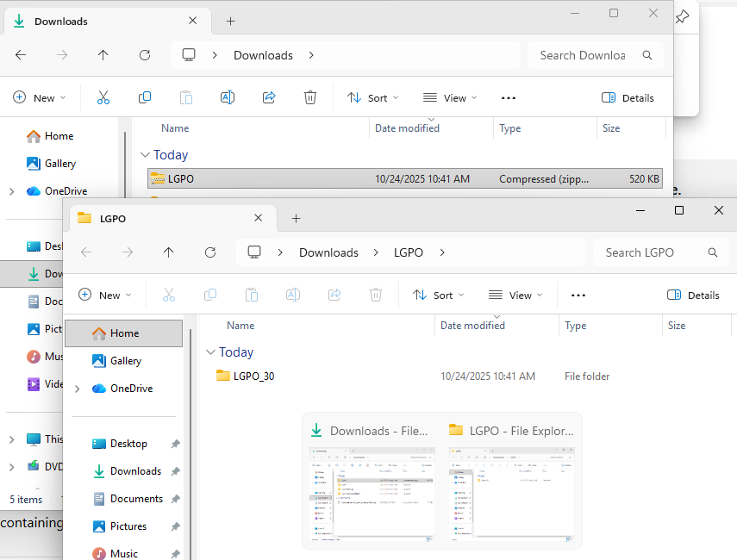This screenshot has width=737, height=560.
Task: Collapse the Today group in LGPO window
Action: click(210, 352)
